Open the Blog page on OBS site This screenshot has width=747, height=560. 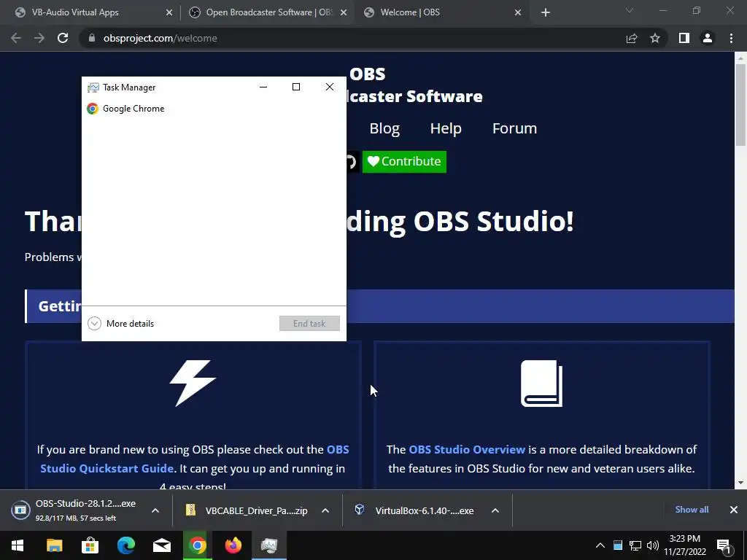tap(384, 128)
